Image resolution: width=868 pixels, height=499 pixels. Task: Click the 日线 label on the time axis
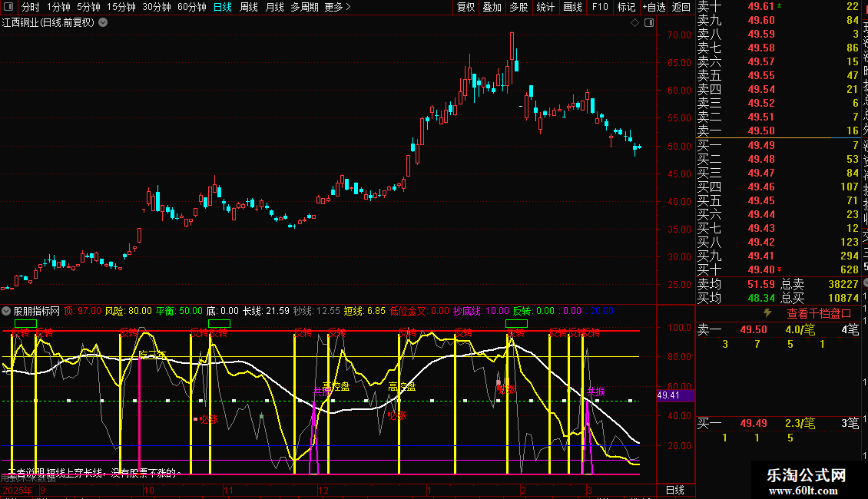[x=674, y=490]
